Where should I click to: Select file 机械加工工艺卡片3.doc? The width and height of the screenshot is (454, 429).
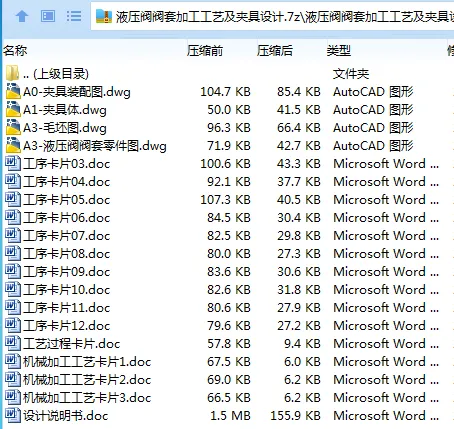(87, 398)
